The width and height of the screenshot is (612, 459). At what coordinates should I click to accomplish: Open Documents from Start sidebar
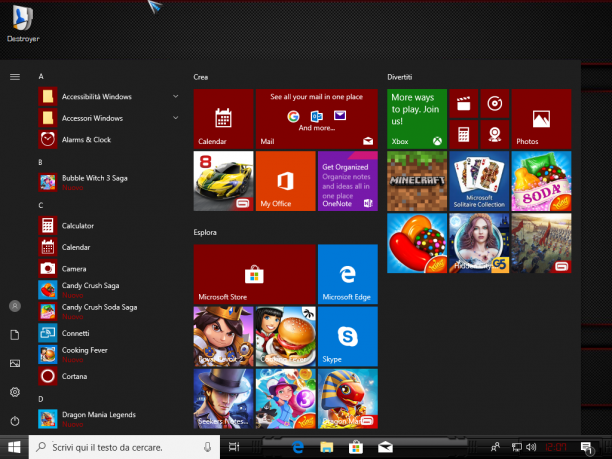[15, 335]
